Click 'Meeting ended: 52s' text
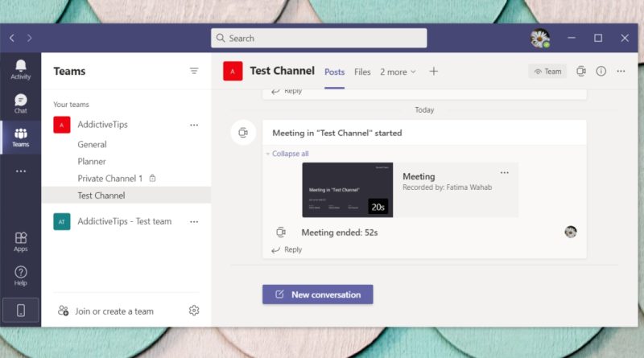This screenshot has height=358, width=644. click(x=340, y=232)
